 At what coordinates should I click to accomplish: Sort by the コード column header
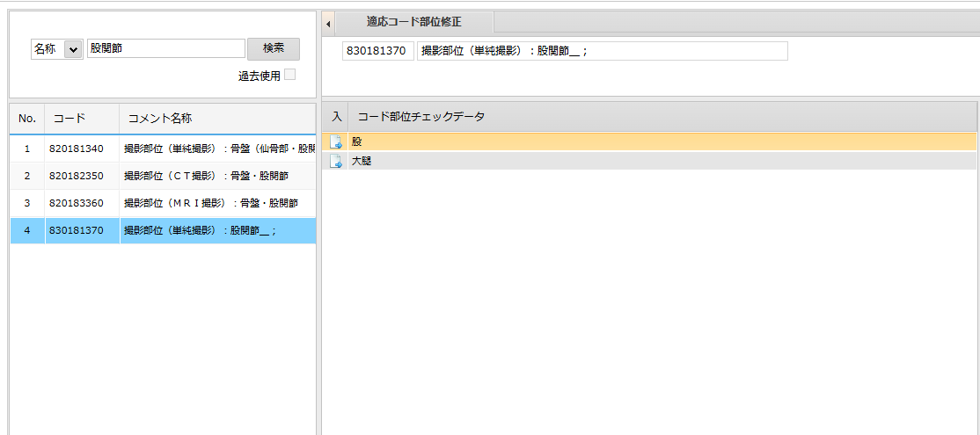click(82, 119)
